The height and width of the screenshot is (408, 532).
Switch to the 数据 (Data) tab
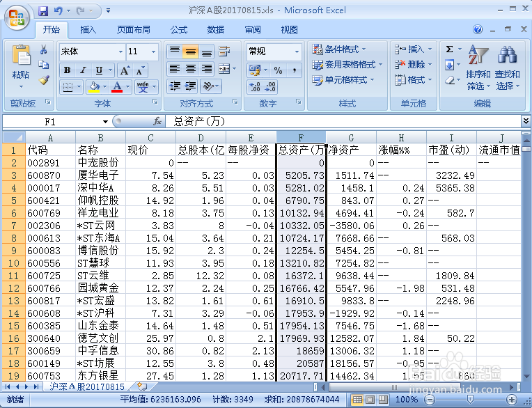tap(216, 30)
